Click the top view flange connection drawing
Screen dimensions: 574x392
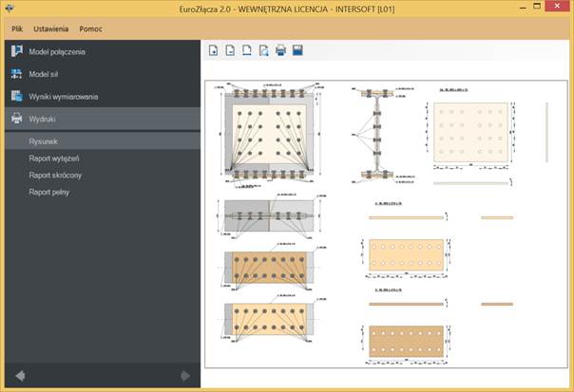coord(269,215)
